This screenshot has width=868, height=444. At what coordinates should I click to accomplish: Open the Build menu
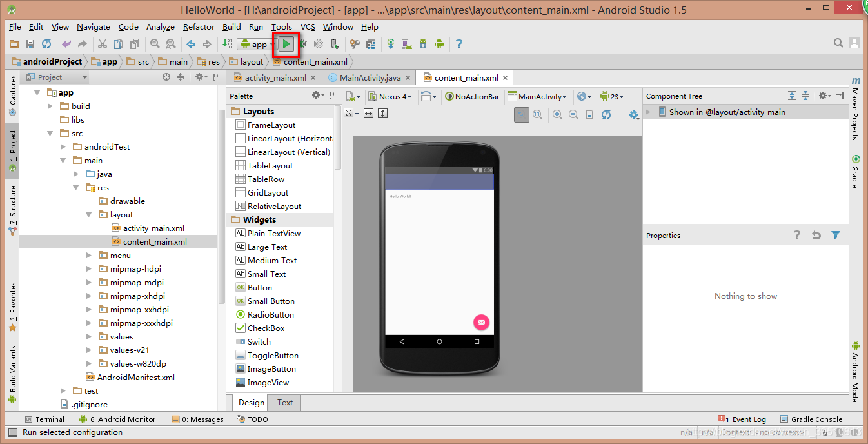[x=232, y=27]
